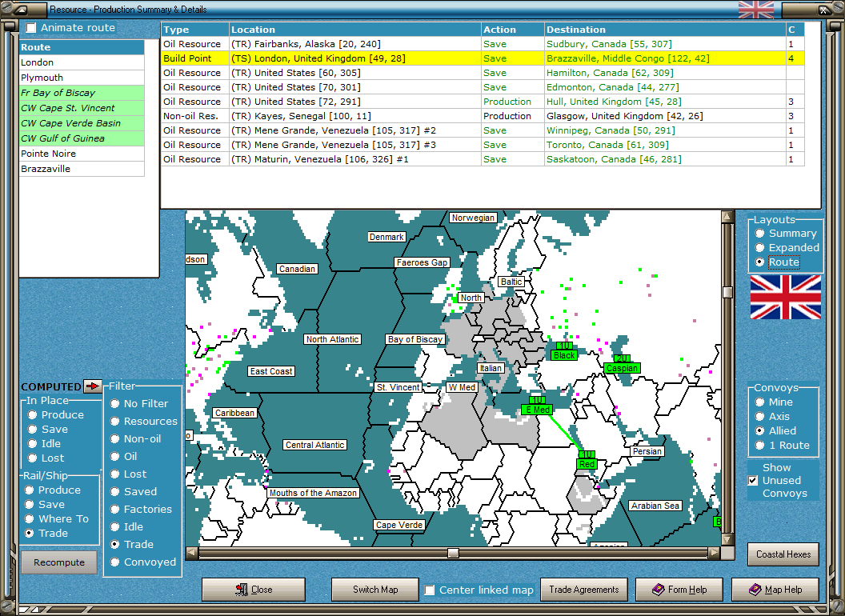Choose the Oil filter option
The width and height of the screenshot is (845, 616).
115,457
